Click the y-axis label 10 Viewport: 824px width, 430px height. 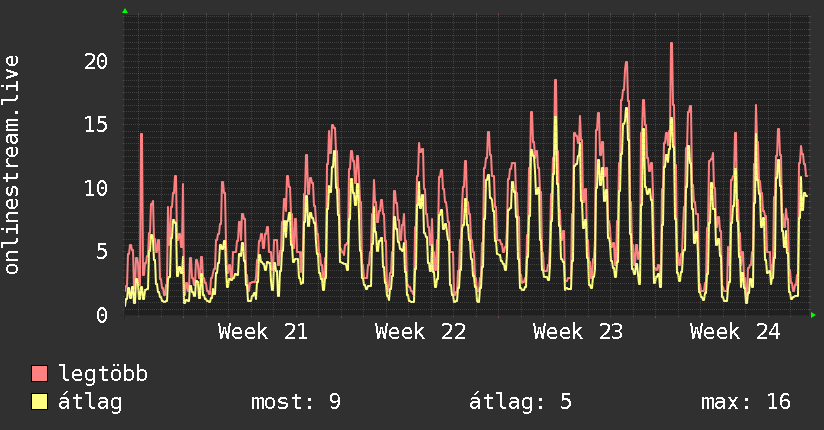point(96,188)
